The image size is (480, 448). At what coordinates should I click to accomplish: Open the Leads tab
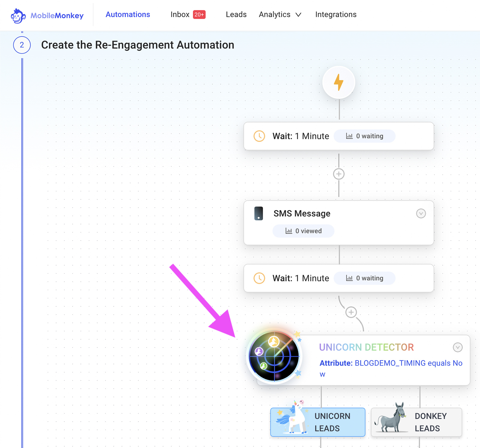coord(236,14)
